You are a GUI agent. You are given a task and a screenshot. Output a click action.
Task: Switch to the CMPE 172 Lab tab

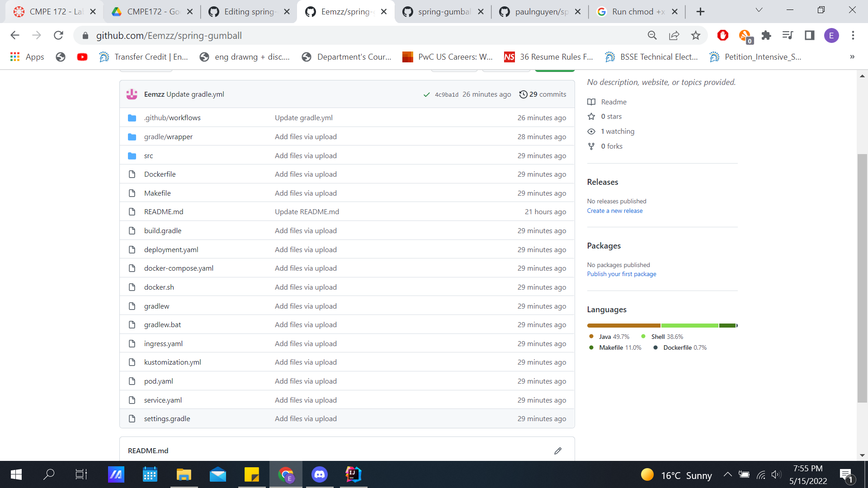click(x=54, y=12)
